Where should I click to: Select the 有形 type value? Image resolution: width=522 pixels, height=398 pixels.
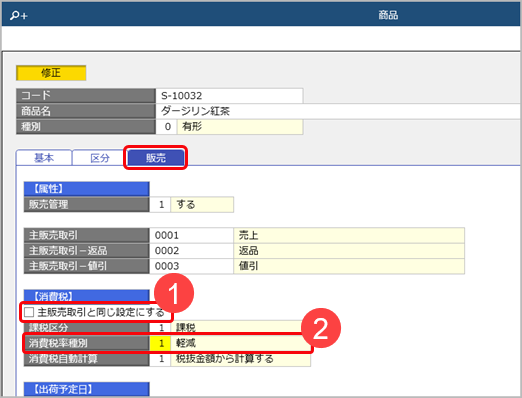240,127
